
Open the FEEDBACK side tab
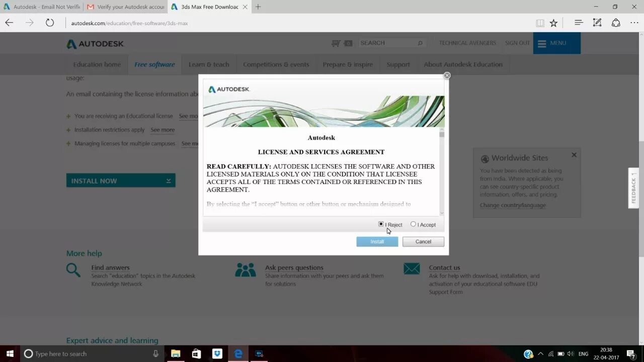(x=633, y=188)
